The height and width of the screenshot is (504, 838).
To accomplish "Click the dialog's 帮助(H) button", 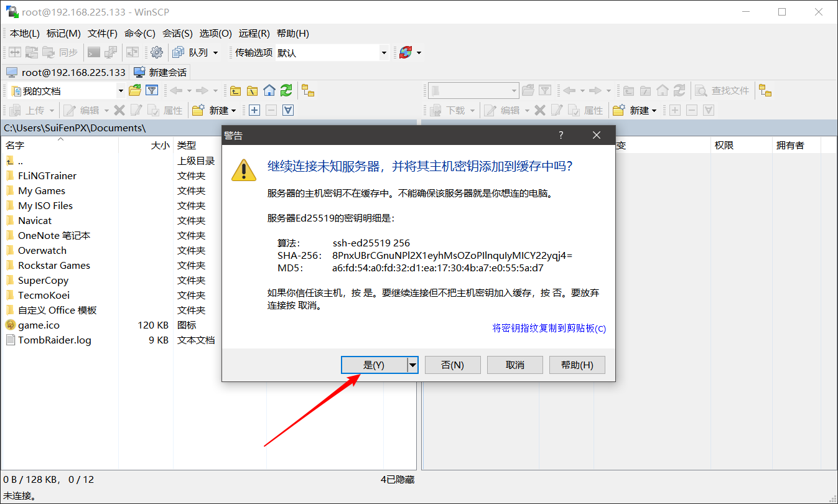I will tap(577, 365).
